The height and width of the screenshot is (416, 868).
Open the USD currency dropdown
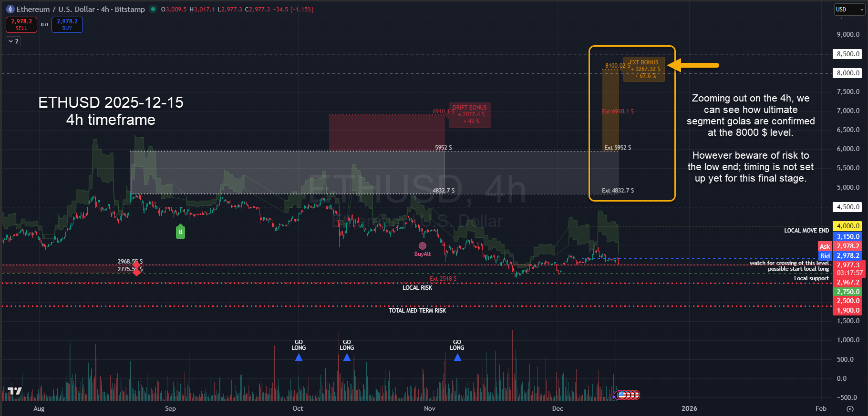[x=848, y=9]
